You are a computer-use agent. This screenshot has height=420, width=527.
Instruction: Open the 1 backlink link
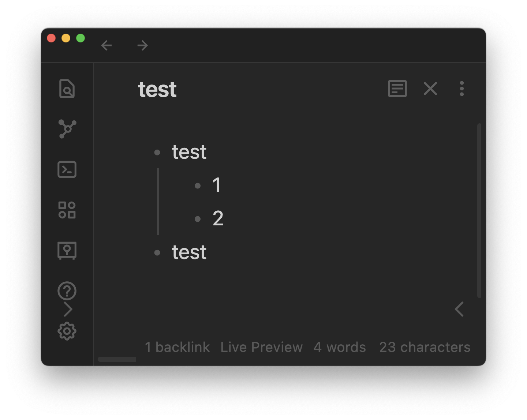tap(177, 347)
